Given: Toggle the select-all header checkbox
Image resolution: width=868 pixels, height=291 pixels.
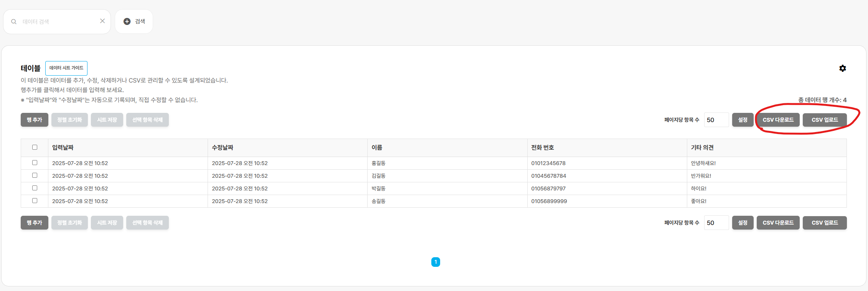Looking at the screenshot, I should [x=35, y=147].
